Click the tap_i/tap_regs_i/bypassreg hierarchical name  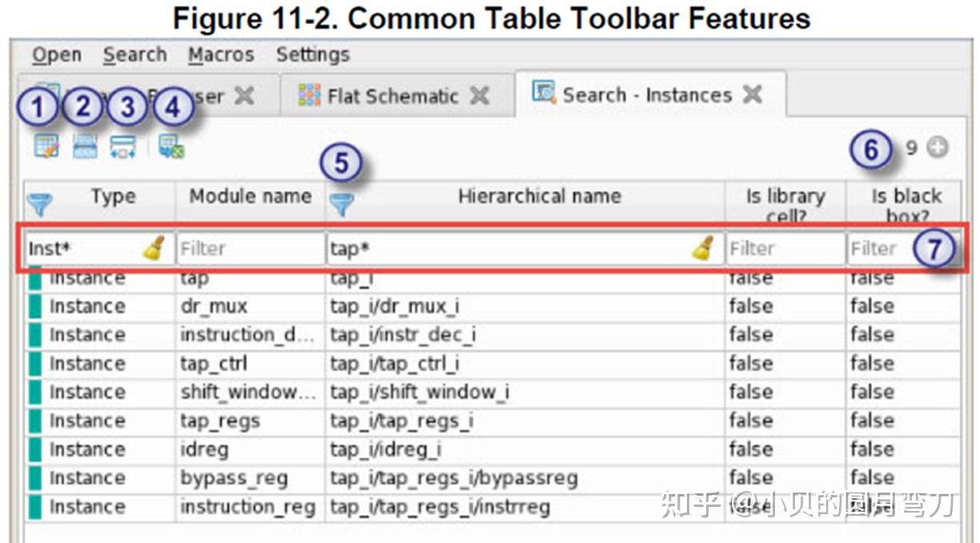coord(454,478)
